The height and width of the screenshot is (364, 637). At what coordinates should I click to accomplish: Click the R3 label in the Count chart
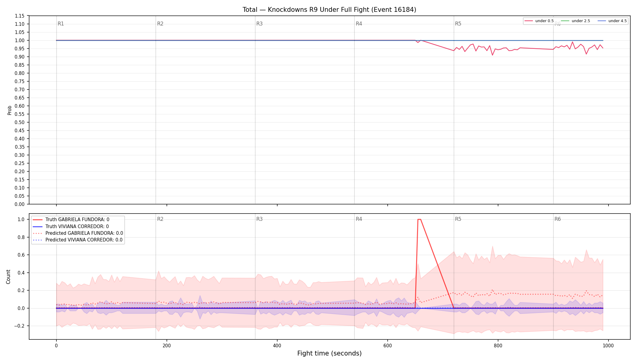coord(259,219)
